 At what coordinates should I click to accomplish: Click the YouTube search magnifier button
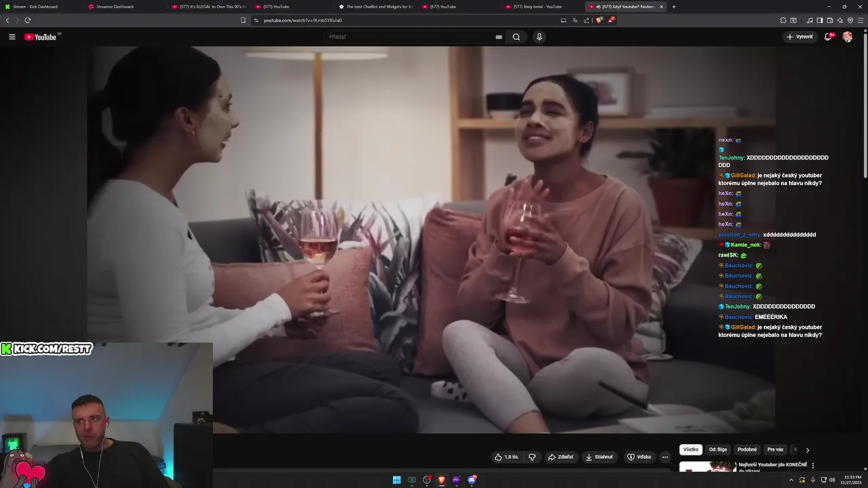tap(516, 37)
